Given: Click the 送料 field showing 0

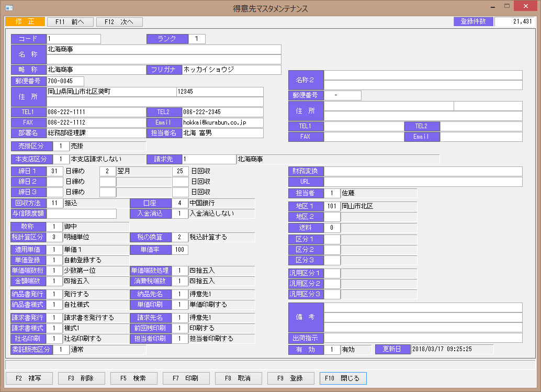Looking at the screenshot, I should pos(332,228).
